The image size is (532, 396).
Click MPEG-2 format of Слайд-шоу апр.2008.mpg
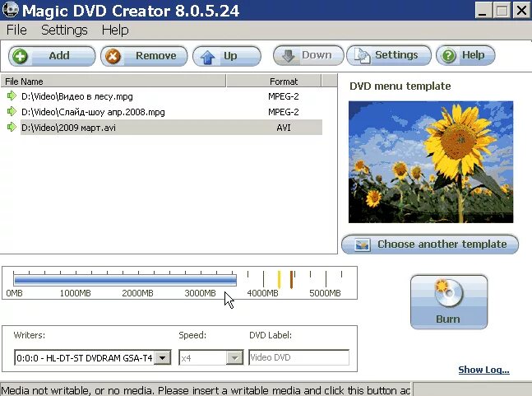click(x=284, y=112)
